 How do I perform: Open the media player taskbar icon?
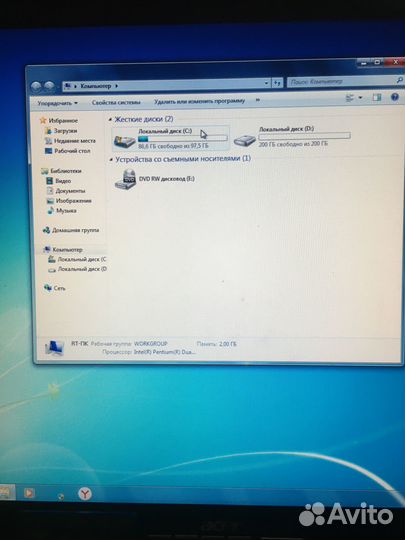[x=29, y=494]
